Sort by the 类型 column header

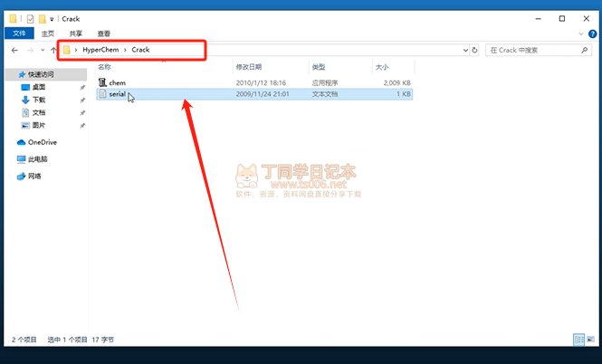pyautogui.click(x=319, y=67)
